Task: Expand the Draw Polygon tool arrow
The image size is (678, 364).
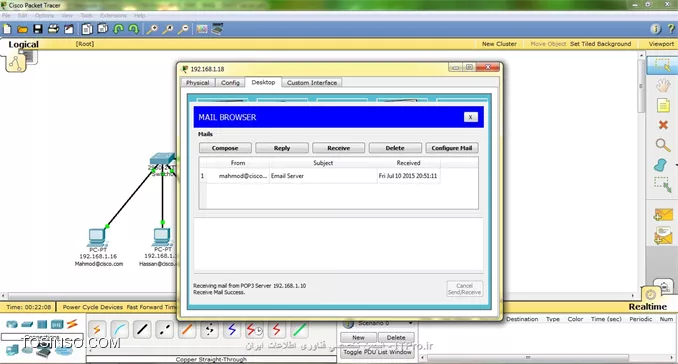Action: point(675,165)
